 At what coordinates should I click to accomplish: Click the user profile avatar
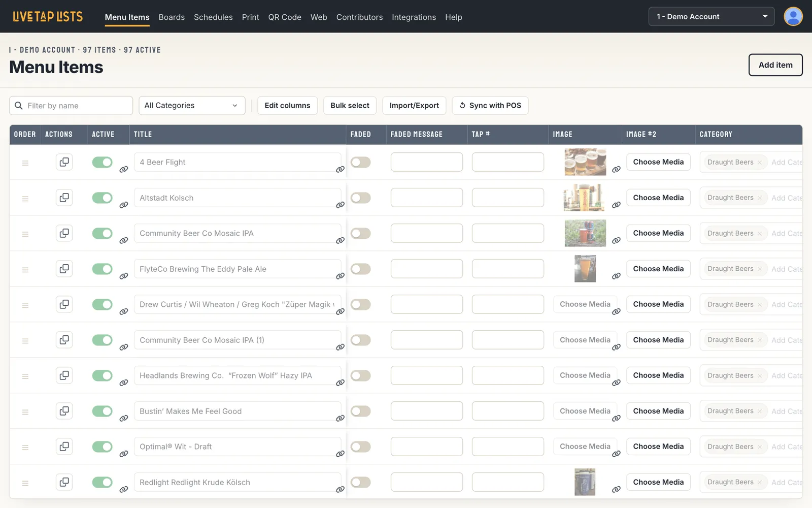pos(793,16)
